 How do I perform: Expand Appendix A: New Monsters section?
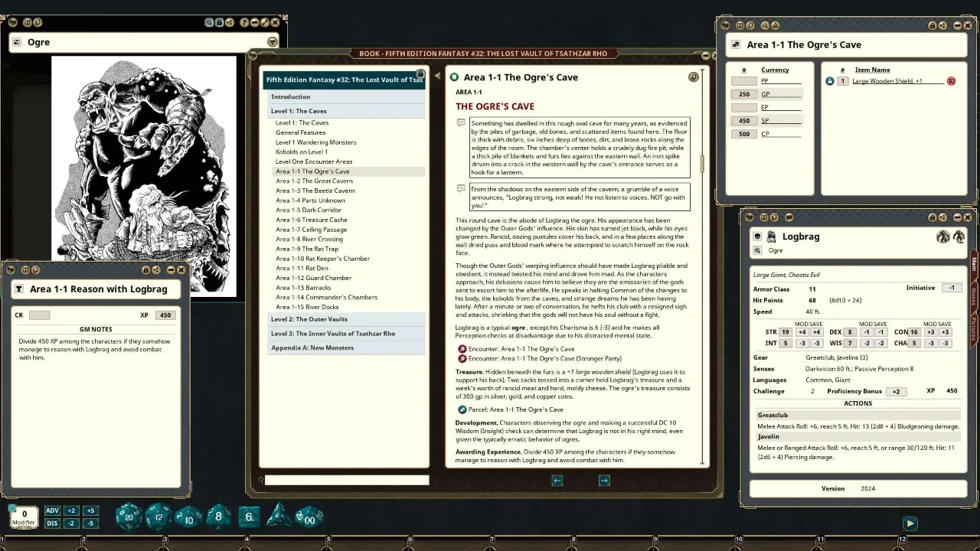tap(346, 348)
